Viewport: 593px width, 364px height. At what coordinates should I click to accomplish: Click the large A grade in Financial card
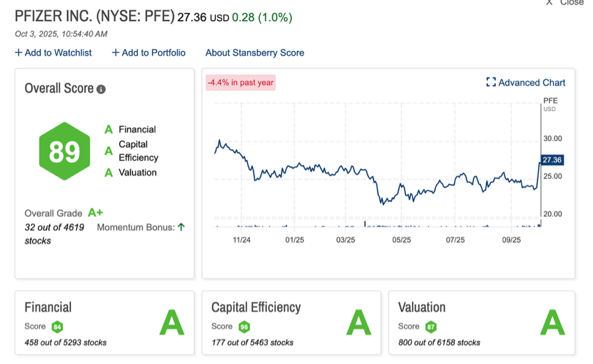pyautogui.click(x=172, y=324)
